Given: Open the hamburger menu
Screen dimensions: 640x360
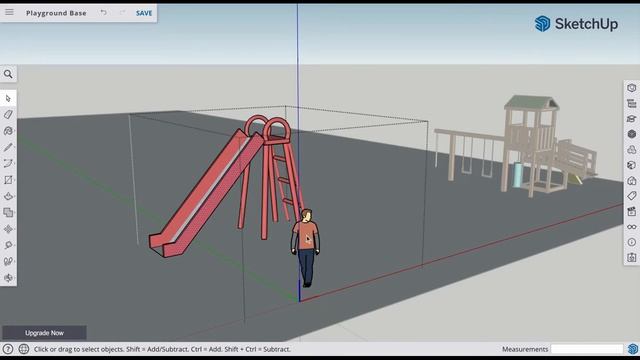Looking at the screenshot, I should (x=9, y=12).
